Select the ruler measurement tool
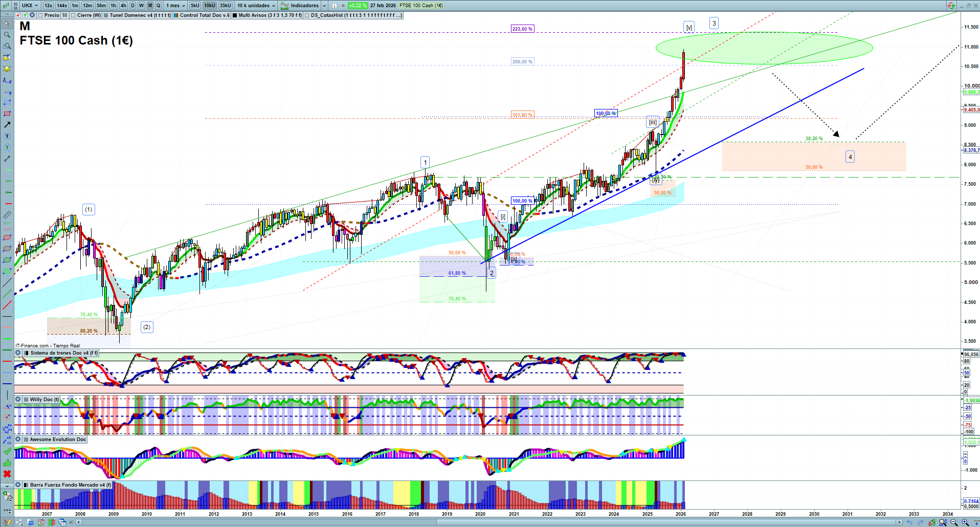Screen dimensions: 980x527 pyautogui.click(x=7, y=215)
